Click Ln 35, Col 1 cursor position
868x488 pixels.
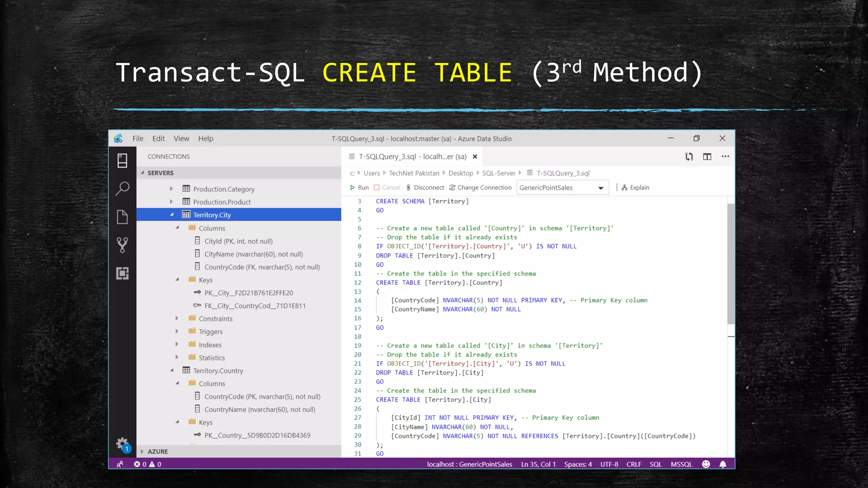pyautogui.click(x=538, y=464)
